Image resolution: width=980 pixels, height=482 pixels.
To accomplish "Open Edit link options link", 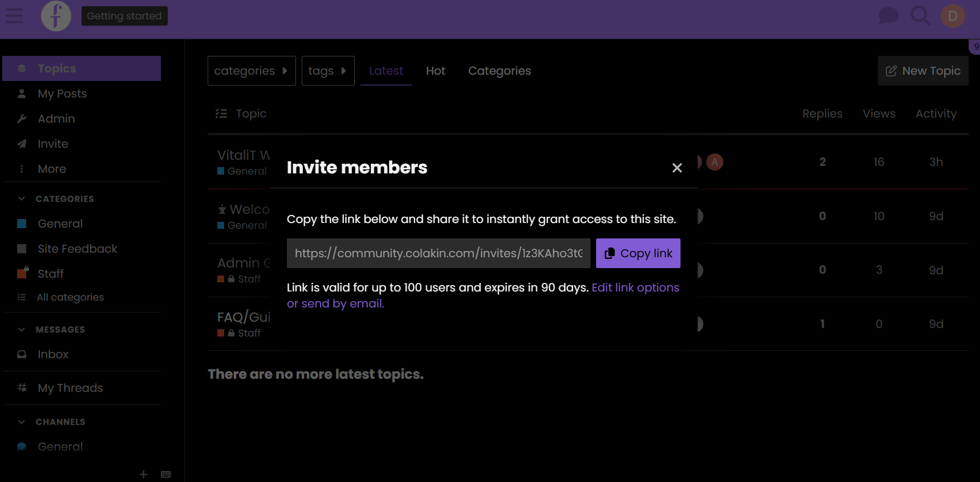I will pyautogui.click(x=635, y=287).
